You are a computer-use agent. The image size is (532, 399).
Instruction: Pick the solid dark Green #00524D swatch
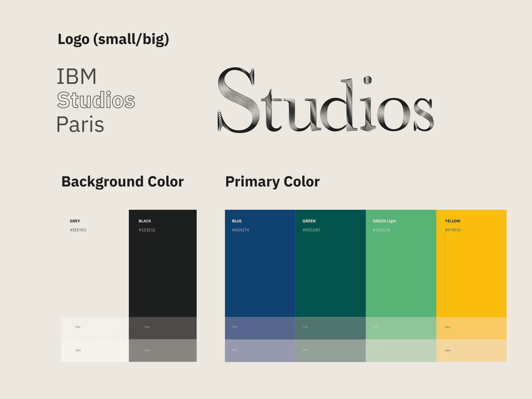331,263
